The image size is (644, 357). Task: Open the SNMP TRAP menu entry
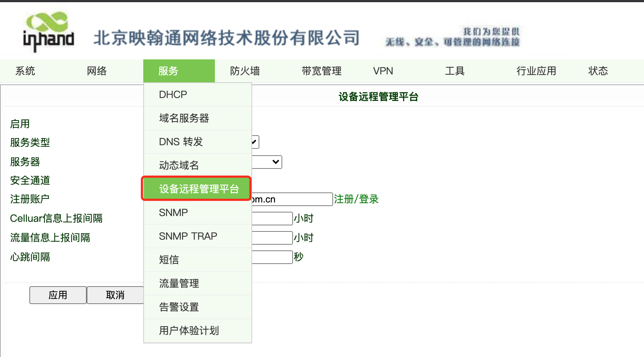[188, 236]
